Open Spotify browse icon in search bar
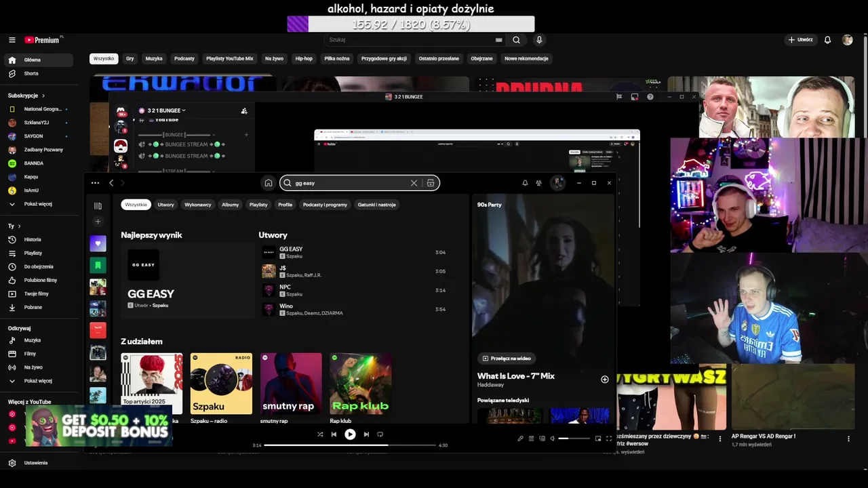The width and height of the screenshot is (868, 488). pyautogui.click(x=431, y=183)
